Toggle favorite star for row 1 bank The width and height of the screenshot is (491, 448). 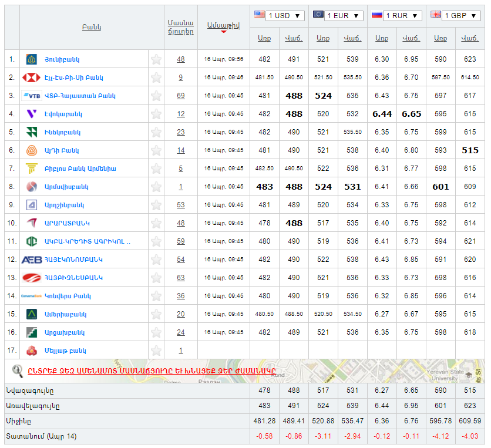click(x=156, y=59)
